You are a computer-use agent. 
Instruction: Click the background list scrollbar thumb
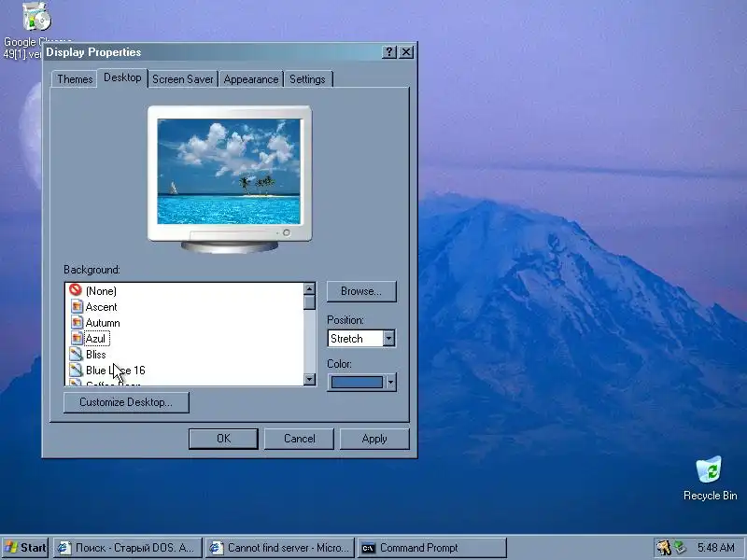(x=309, y=302)
